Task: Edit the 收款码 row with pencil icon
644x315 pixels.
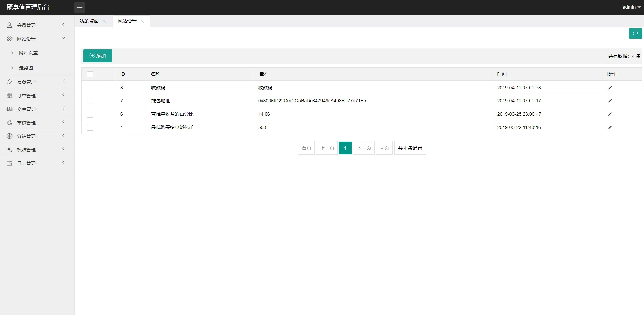Action: (610, 88)
